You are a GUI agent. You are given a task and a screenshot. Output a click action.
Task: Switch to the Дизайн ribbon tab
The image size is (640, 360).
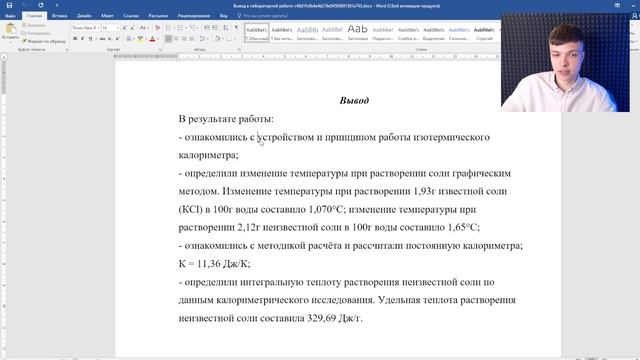84,16
